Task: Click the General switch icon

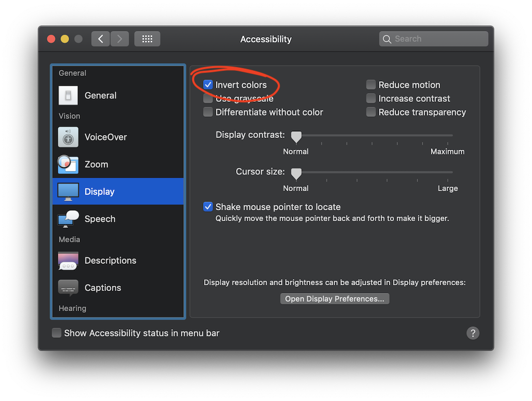Action: point(68,95)
